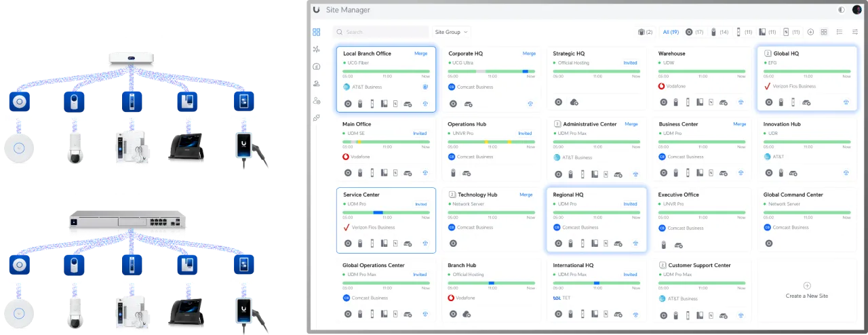Open Network icon on Global Command Center card
Viewport: 868px width, 335px height.
[768, 243]
